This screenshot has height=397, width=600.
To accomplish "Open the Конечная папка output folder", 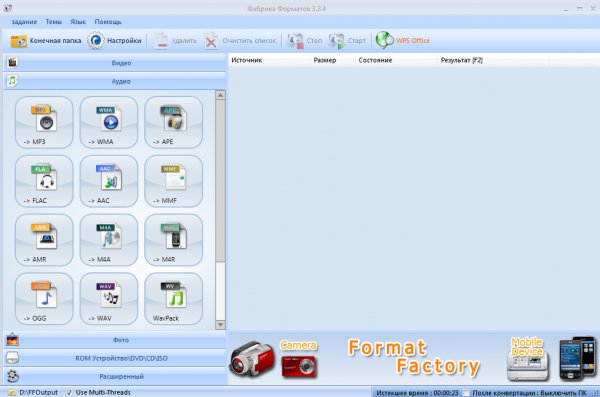I will point(46,41).
